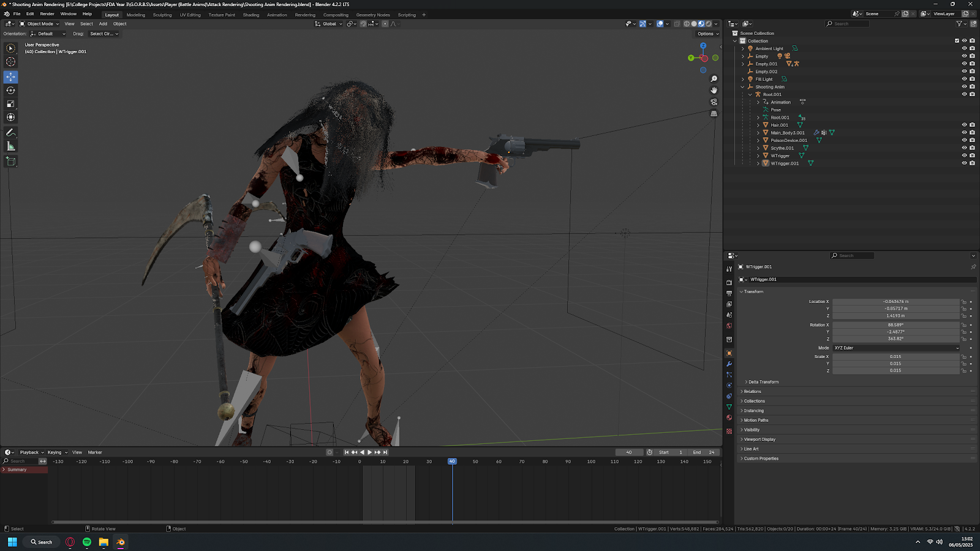Switch to wireframe viewport shading

687,24
